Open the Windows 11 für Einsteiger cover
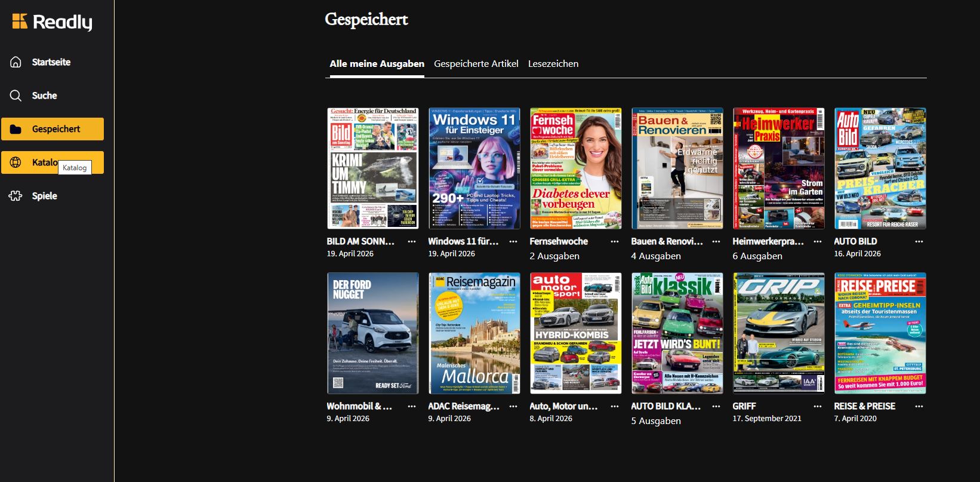980x482 pixels. pos(474,168)
